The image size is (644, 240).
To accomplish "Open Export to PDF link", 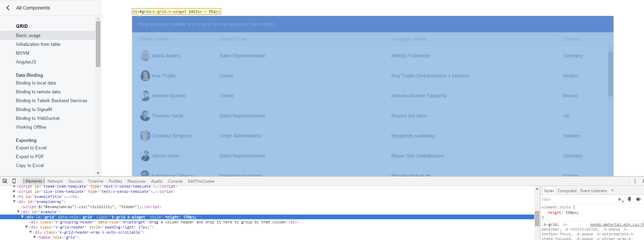I will click(x=30, y=156).
